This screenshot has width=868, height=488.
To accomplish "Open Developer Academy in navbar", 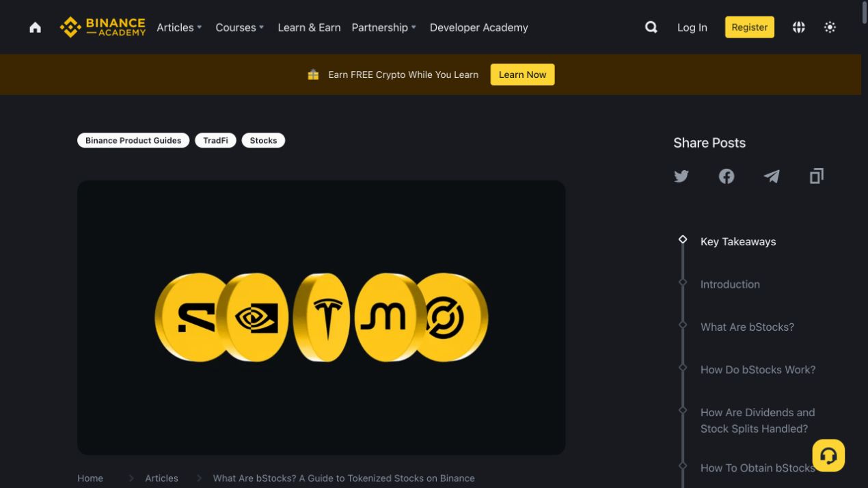I will click(x=478, y=27).
